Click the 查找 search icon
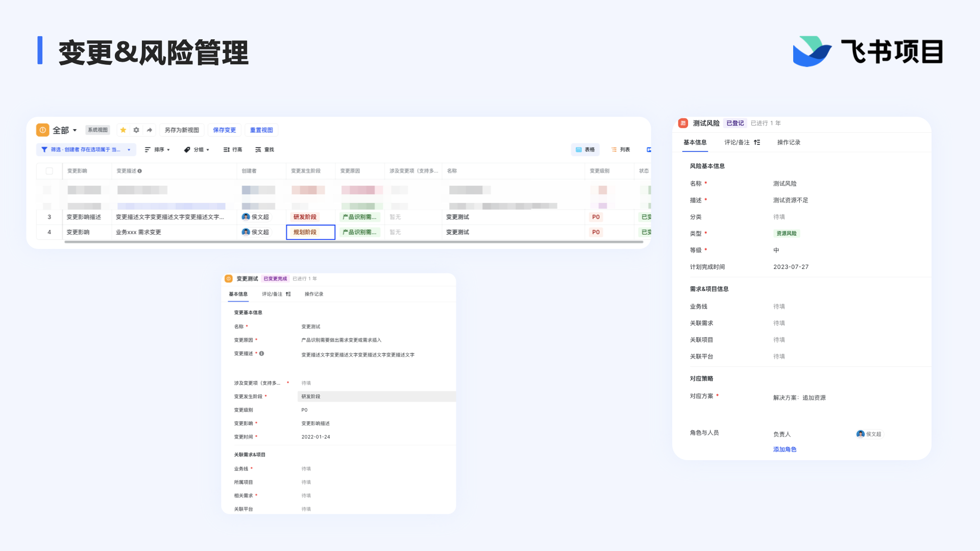Image resolution: width=980 pixels, height=551 pixels. (x=258, y=149)
